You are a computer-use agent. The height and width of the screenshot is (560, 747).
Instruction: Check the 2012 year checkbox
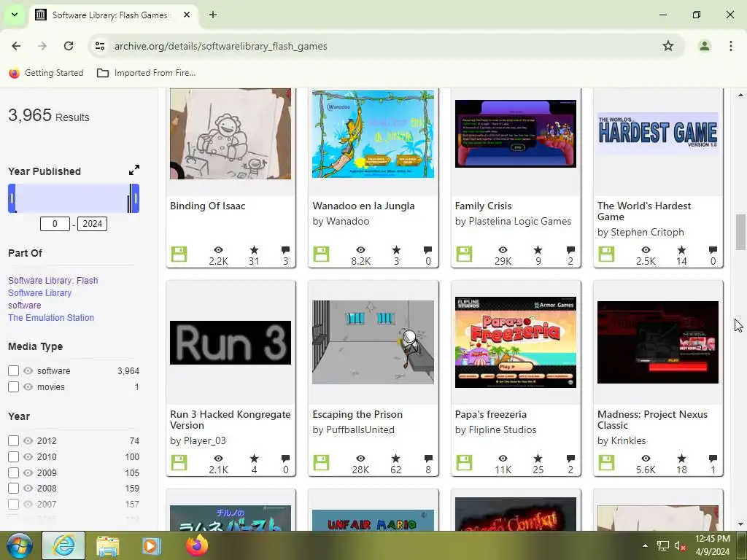click(x=13, y=441)
